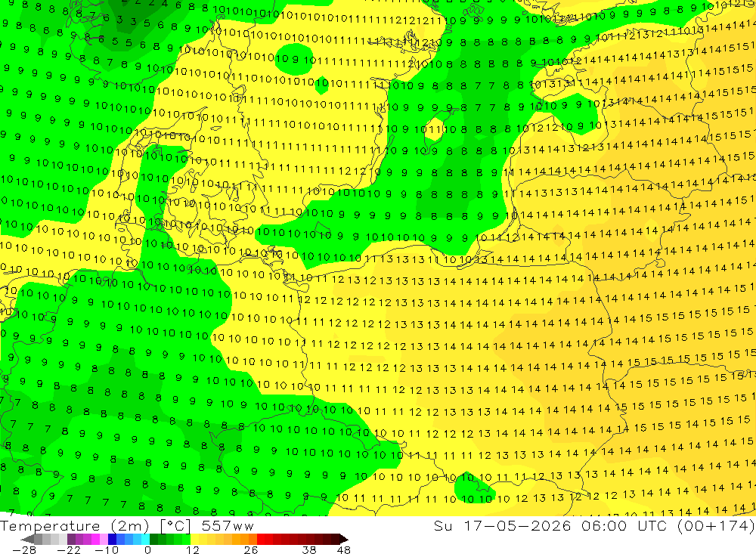The width and height of the screenshot is (756, 554).
Task: Click the dark brown right arrow end of legend
Action: click(x=343, y=539)
